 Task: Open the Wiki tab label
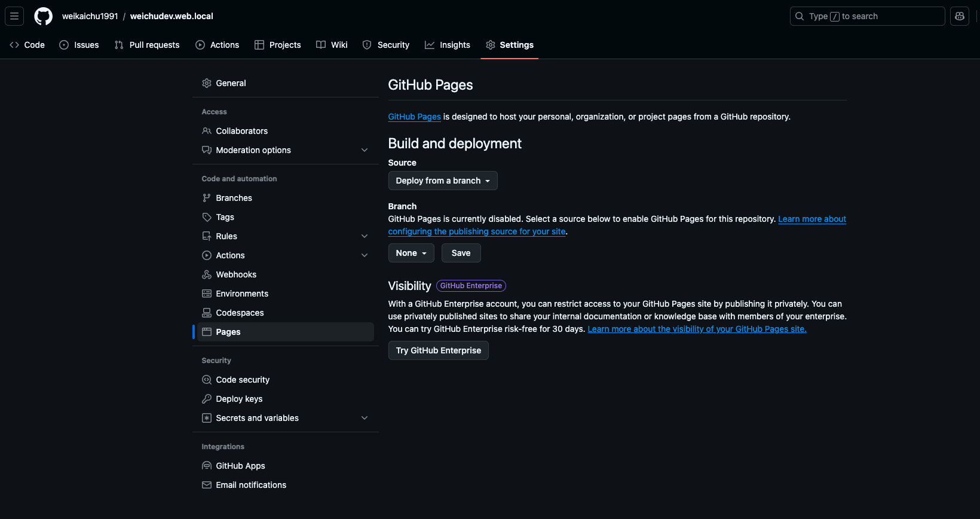click(339, 45)
